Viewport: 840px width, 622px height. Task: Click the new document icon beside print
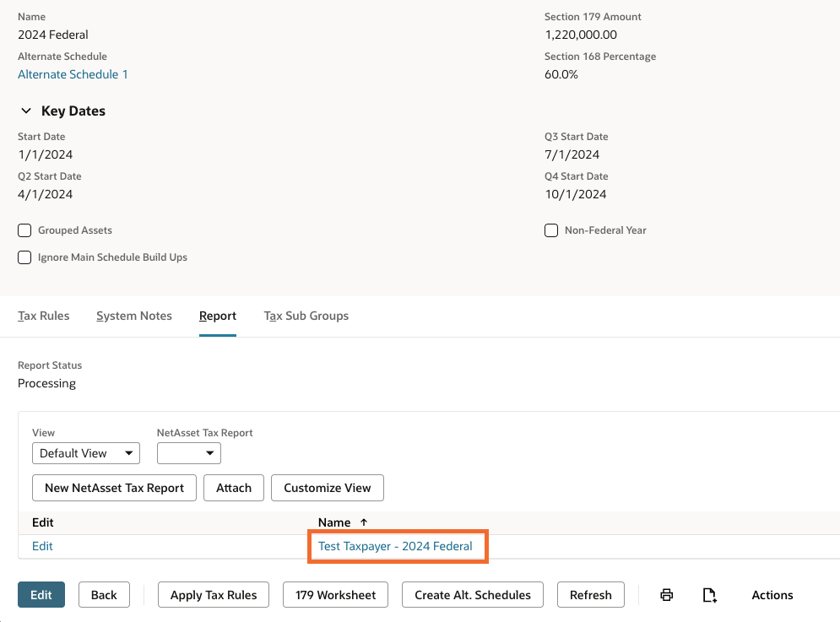click(710, 595)
